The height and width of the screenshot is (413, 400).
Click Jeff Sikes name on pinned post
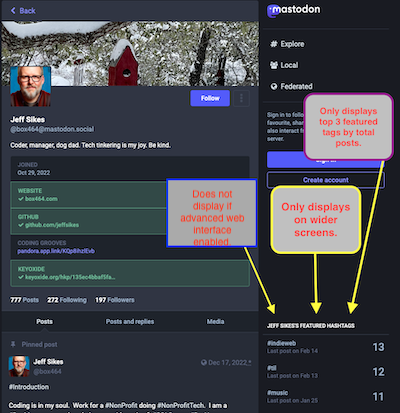pos(48,362)
